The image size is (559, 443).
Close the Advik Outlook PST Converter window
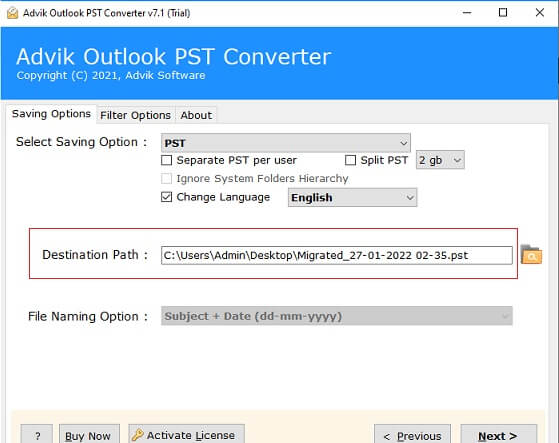click(x=540, y=13)
